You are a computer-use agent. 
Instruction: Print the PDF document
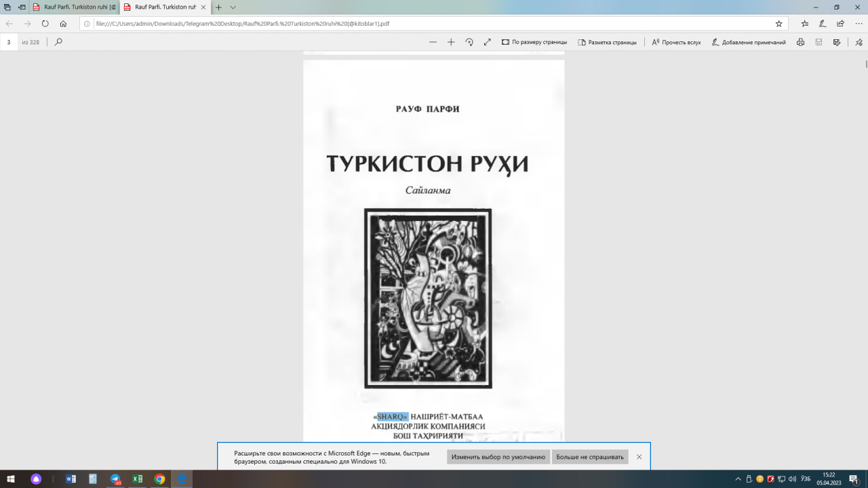click(x=800, y=42)
